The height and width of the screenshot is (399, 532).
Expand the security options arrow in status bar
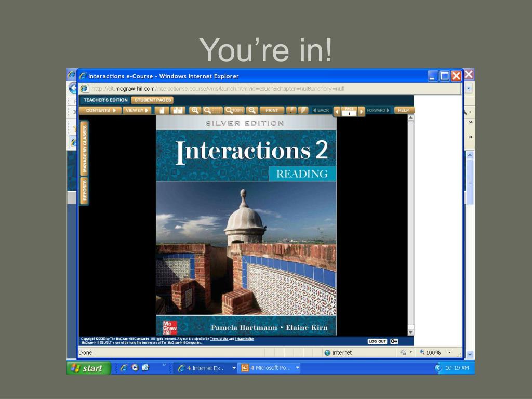[411, 353]
